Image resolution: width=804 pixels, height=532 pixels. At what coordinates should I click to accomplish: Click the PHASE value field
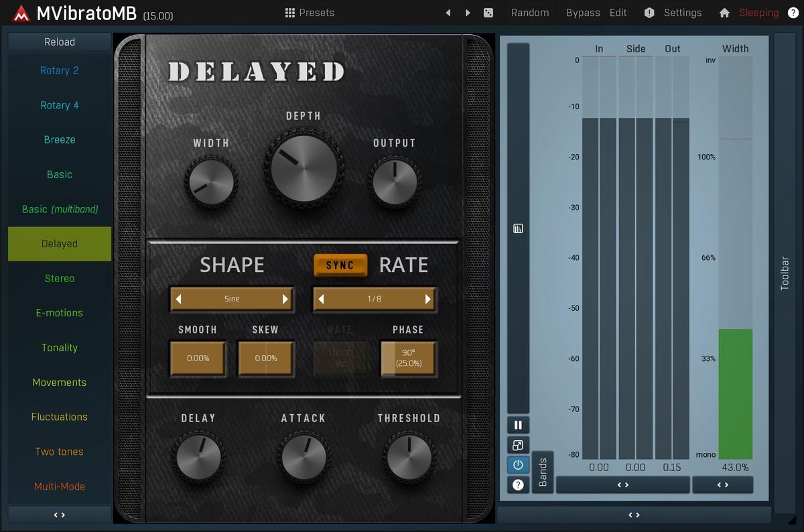click(408, 358)
